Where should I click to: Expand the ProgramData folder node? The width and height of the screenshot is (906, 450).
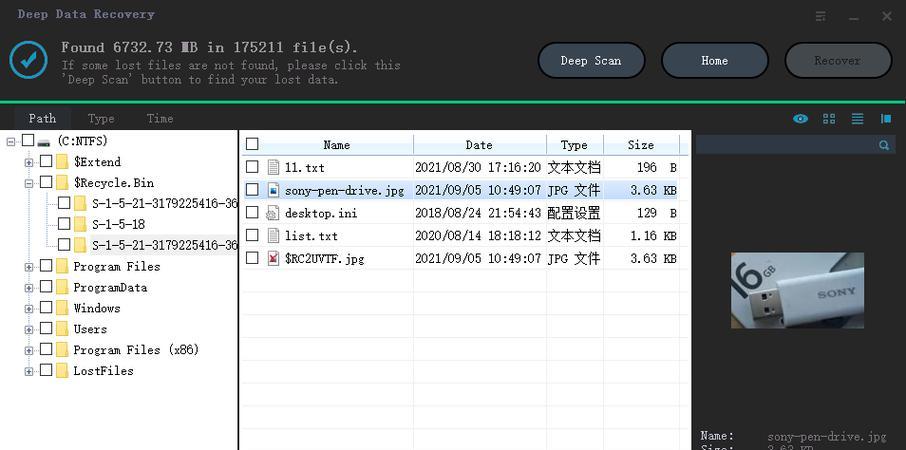(29, 288)
